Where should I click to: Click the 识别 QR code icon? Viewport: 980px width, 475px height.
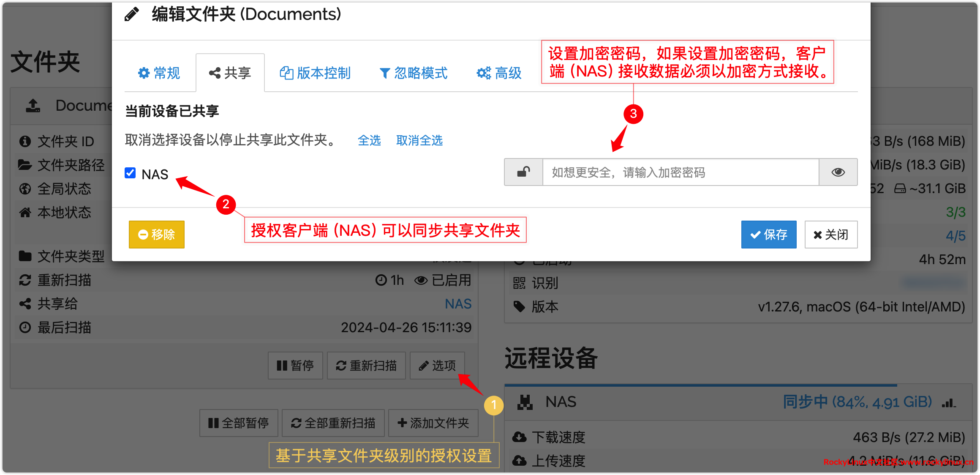tap(519, 283)
